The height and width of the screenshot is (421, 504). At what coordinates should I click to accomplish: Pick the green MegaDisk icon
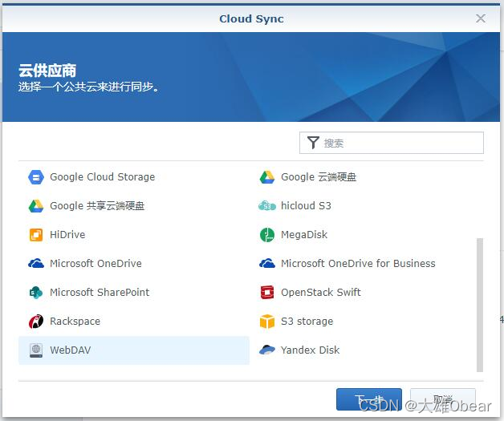click(x=267, y=235)
